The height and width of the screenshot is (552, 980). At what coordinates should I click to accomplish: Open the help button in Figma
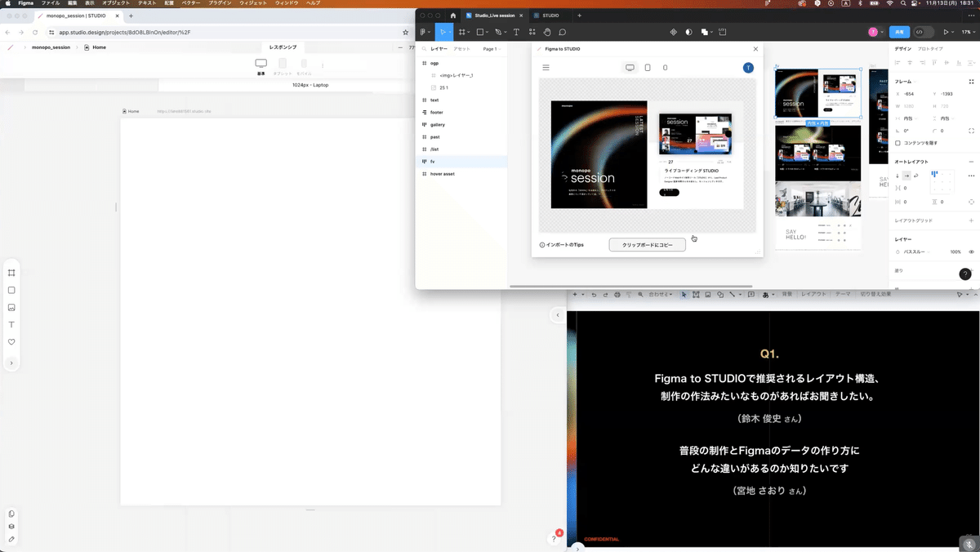pyautogui.click(x=965, y=274)
